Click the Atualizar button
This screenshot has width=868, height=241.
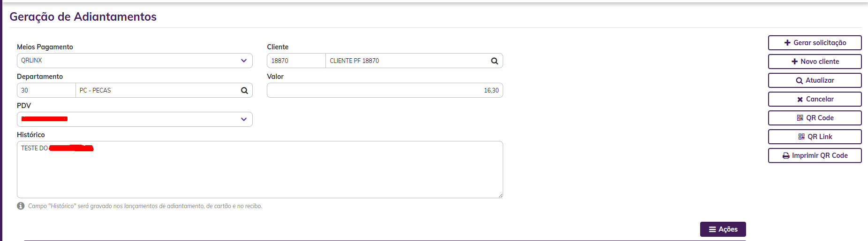tap(815, 80)
